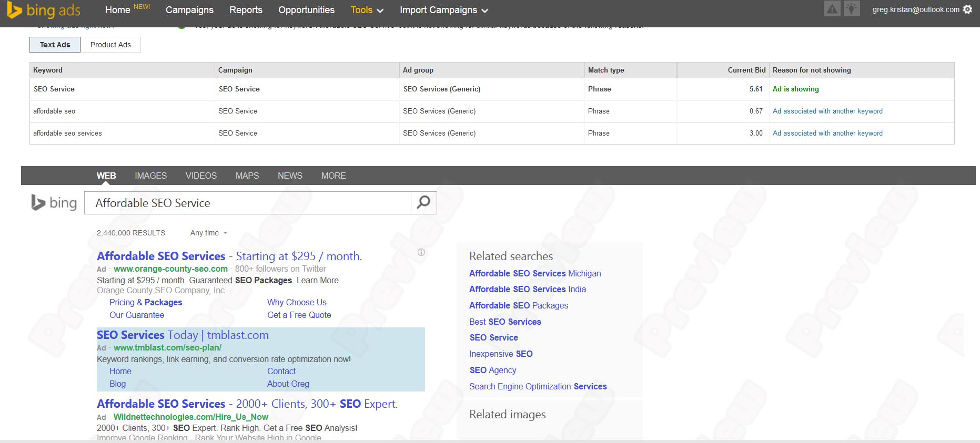Click the 5.61 current bid value
This screenshot has height=443, width=980.
(756, 89)
